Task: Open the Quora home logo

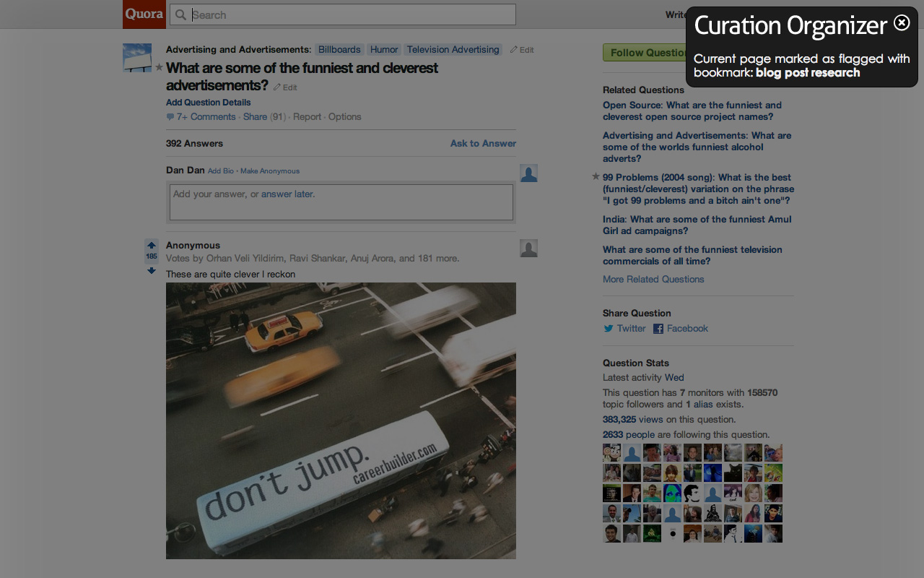Action: tap(144, 14)
